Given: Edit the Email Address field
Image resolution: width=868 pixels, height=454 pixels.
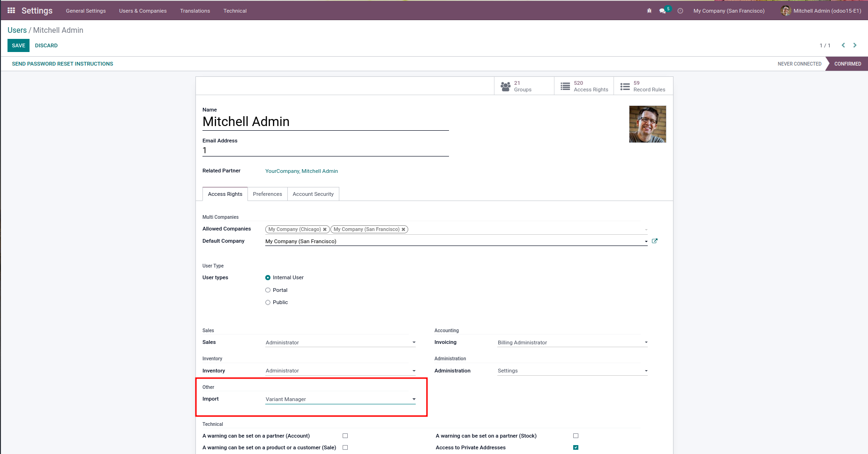Looking at the screenshot, I should coord(326,150).
